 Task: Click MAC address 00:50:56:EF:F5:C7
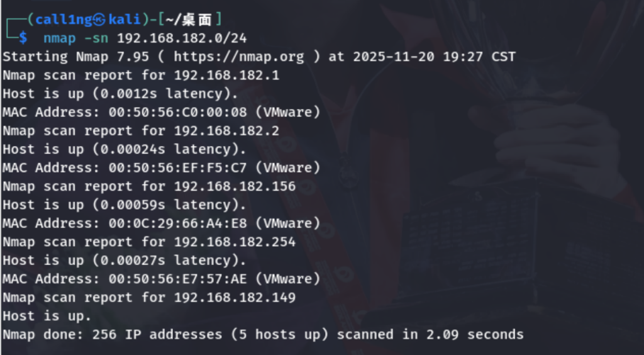click(178, 167)
